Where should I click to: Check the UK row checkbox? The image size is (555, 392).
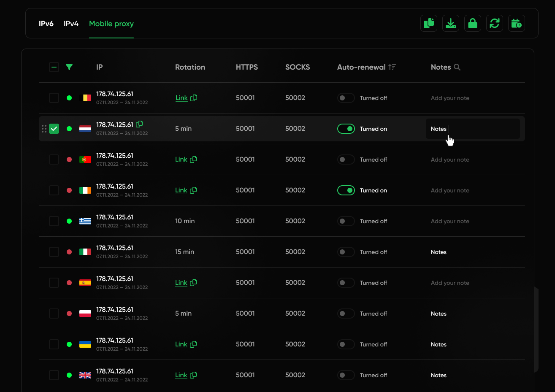pos(54,375)
